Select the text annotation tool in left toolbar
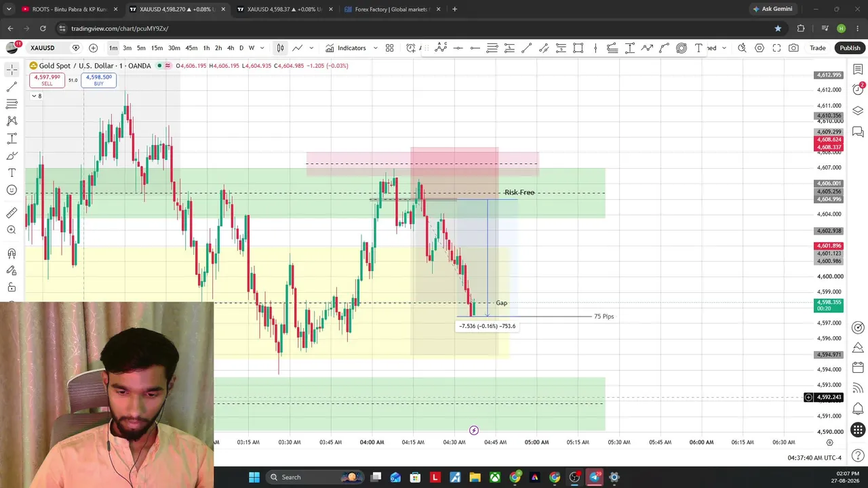Screen dimensions: 868x488 (x=12, y=173)
